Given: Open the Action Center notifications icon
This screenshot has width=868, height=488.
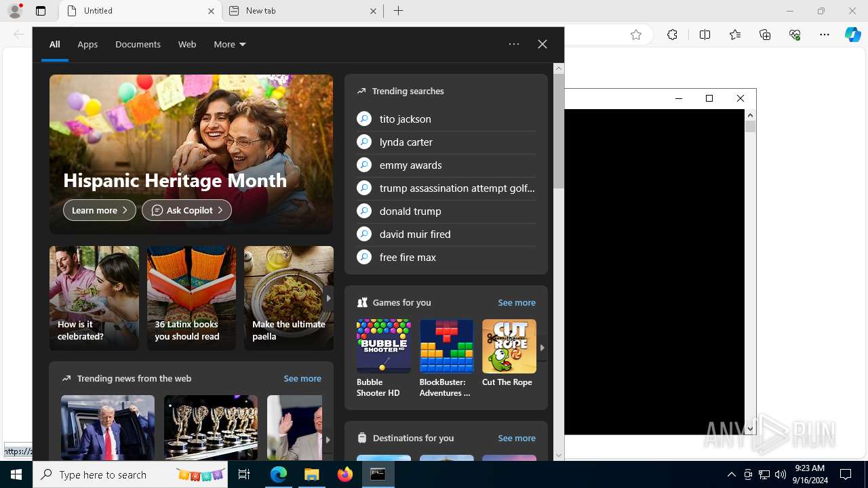Looking at the screenshot, I should click(846, 474).
